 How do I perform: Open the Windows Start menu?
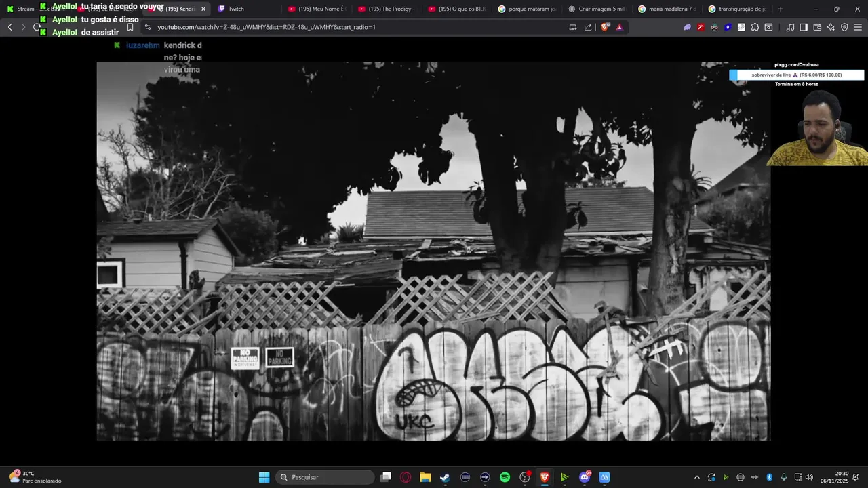tap(264, 477)
